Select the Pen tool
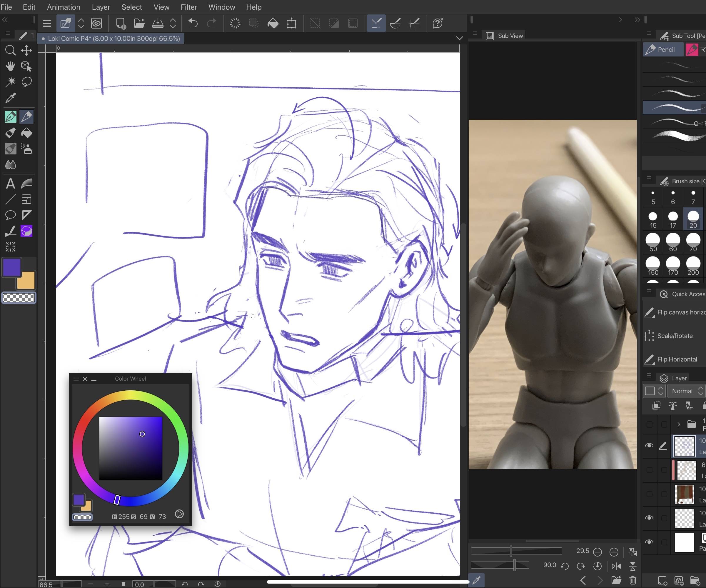 (10, 117)
